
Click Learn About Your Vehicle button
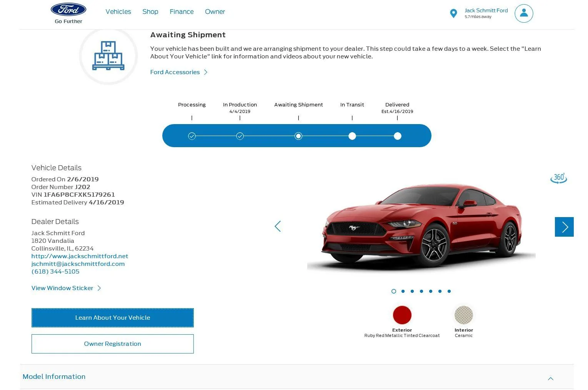[x=113, y=318]
